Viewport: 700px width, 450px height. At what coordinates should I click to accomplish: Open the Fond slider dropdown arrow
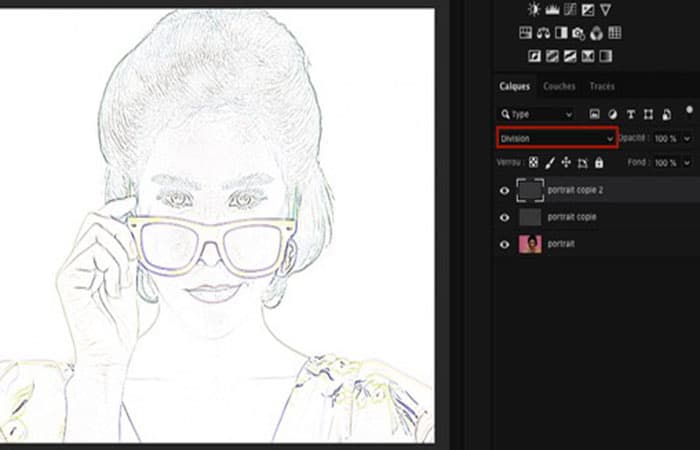tap(687, 163)
